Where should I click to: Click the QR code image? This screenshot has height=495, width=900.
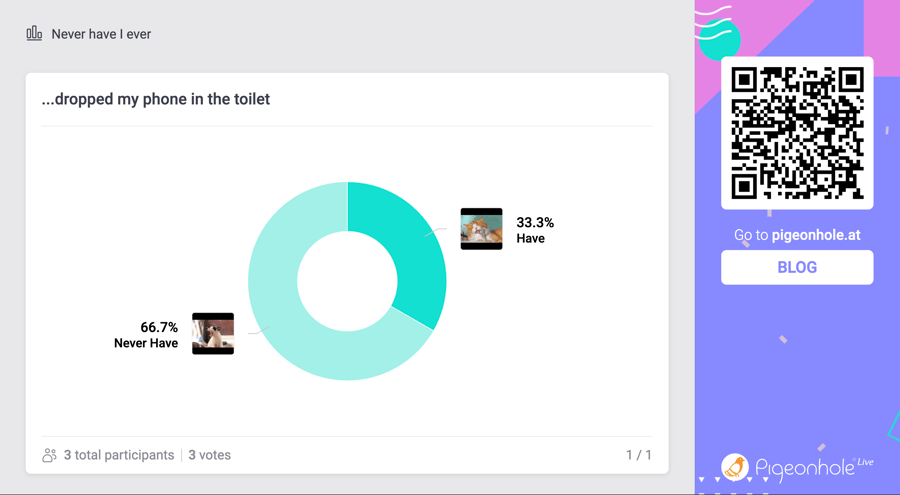pyautogui.click(x=797, y=133)
